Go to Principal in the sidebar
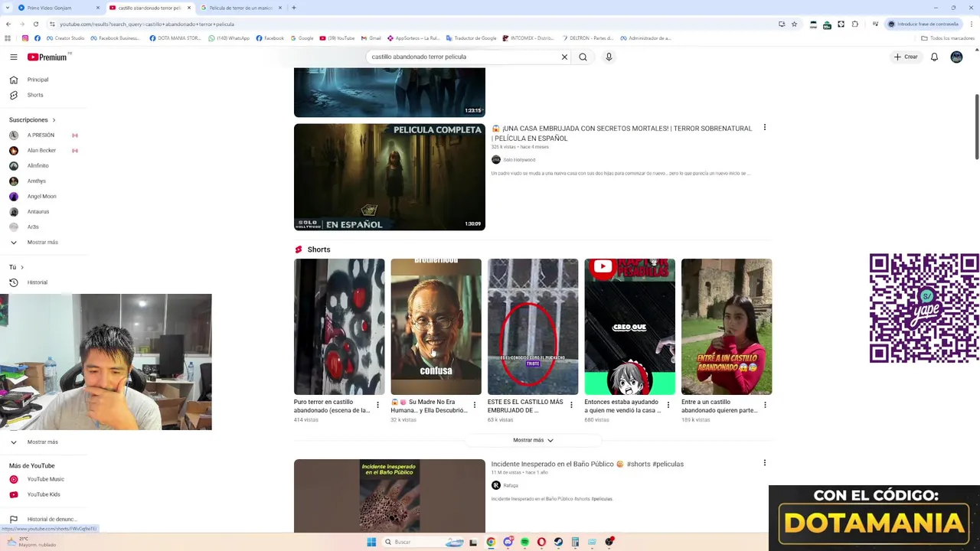Screen dimensions: 980x551 (38, 80)
